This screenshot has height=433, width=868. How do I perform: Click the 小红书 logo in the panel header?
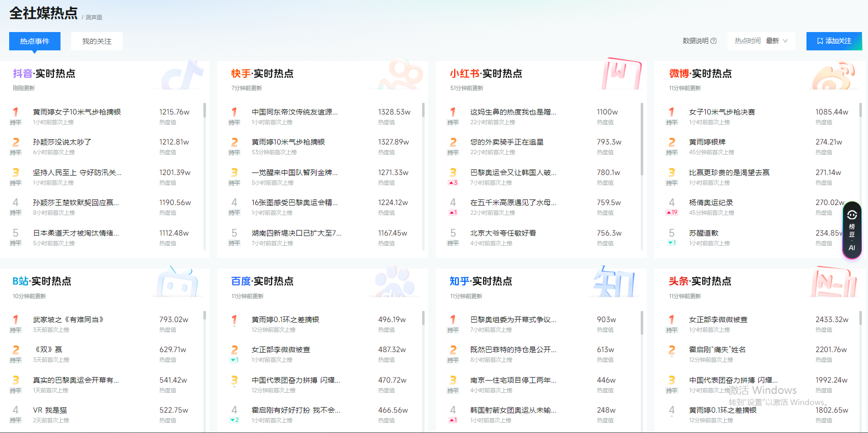coord(621,75)
